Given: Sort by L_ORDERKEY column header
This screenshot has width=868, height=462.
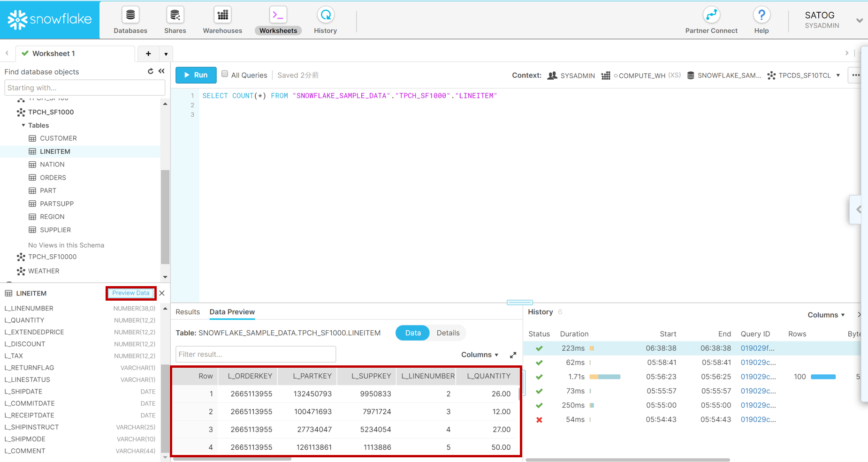Looking at the screenshot, I should 250,376.
